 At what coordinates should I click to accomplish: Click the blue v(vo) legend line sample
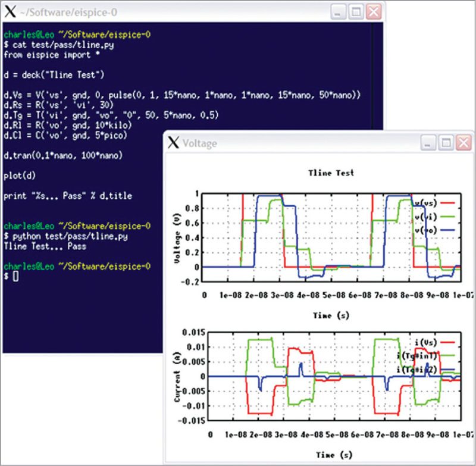pyautogui.click(x=448, y=230)
